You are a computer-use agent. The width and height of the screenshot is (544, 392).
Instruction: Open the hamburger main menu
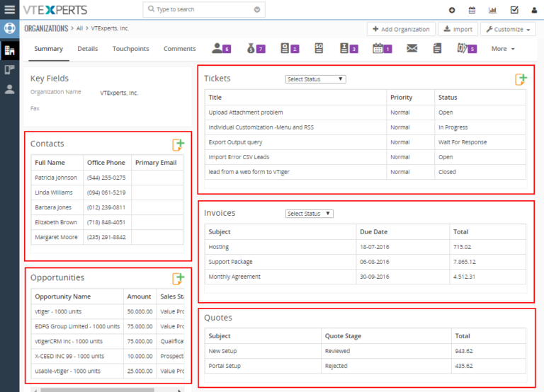click(x=10, y=9)
